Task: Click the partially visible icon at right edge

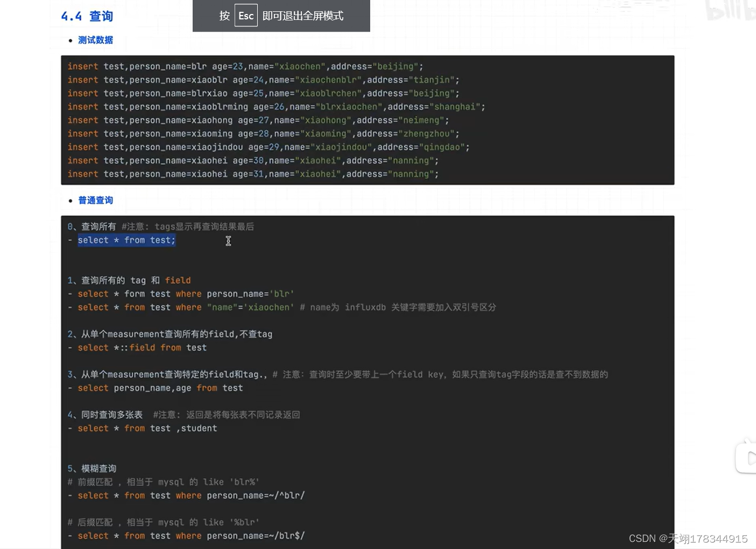Action: [746, 458]
